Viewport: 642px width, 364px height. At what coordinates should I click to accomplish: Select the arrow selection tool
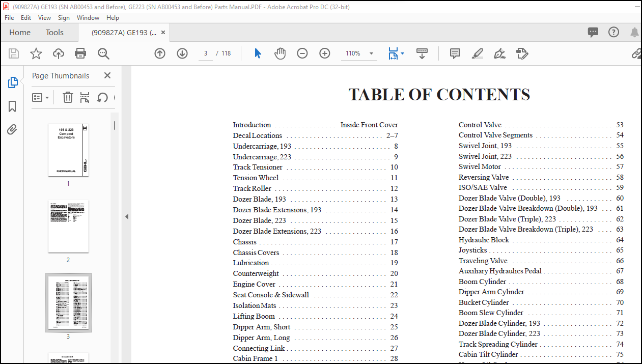[258, 53]
